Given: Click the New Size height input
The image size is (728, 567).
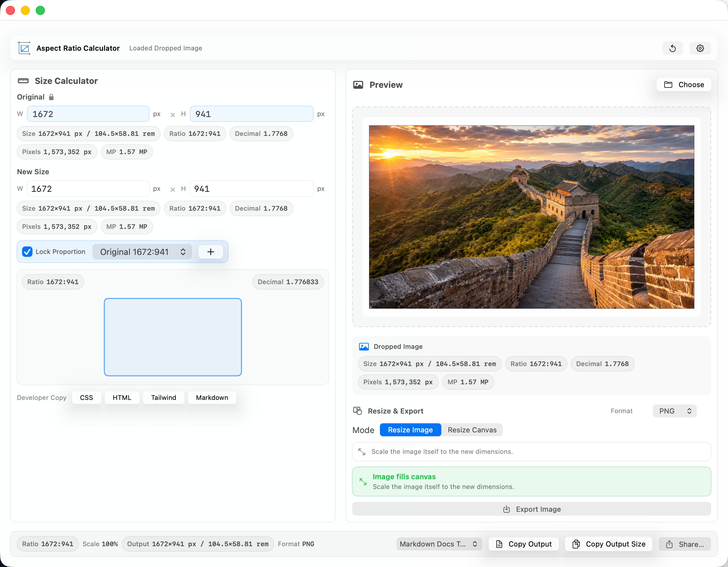Looking at the screenshot, I should point(252,189).
